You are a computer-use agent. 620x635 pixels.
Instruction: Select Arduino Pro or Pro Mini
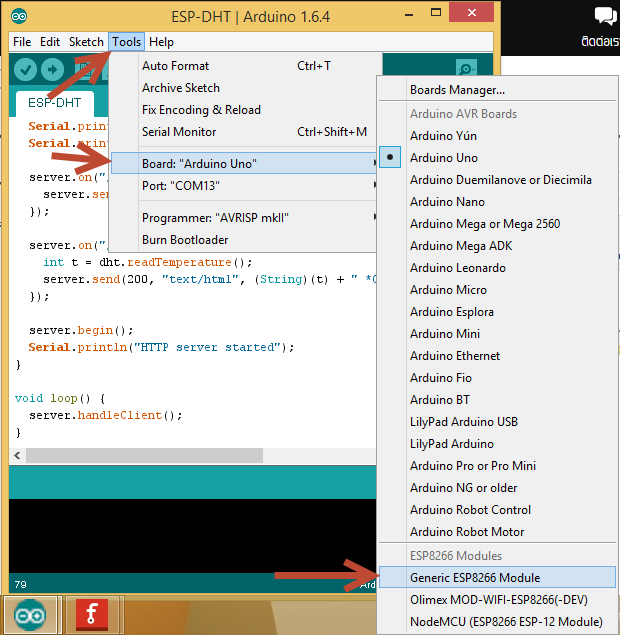tap(497, 466)
